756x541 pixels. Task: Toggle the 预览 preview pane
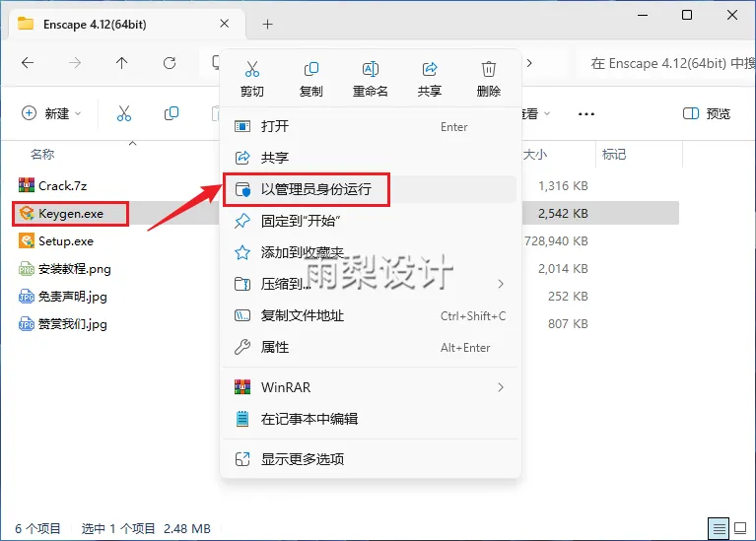tap(707, 113)
